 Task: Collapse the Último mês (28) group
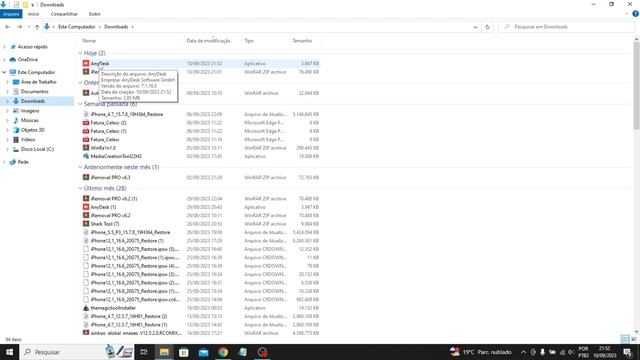click(80, 189)
